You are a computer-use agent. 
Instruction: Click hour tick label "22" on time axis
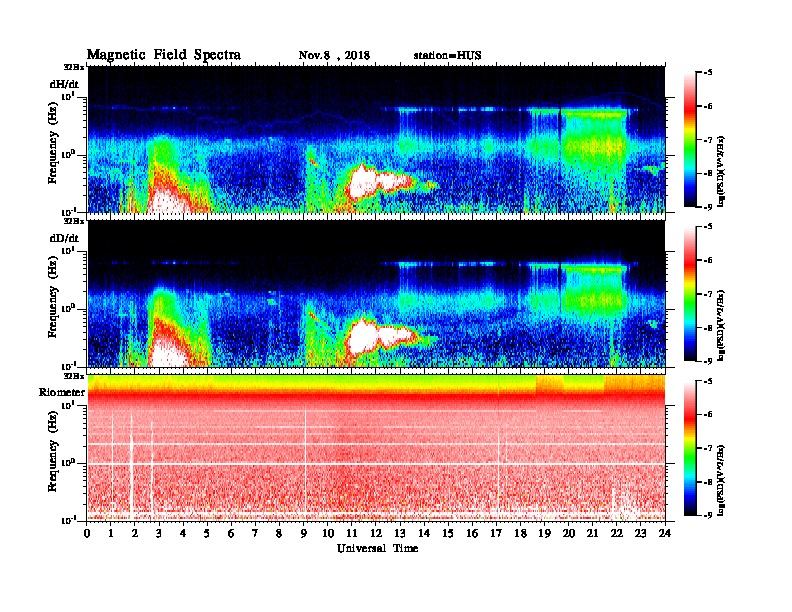click(617, 533)
